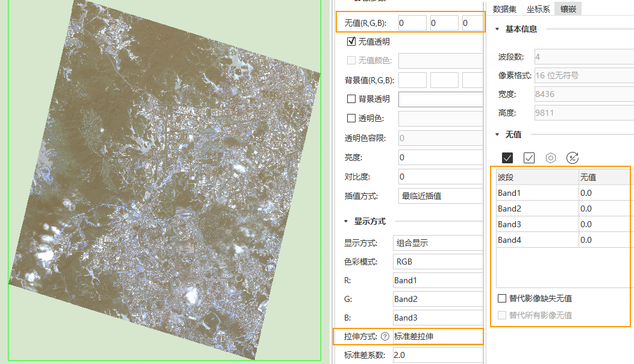Screen dimensions: 634x364
Task: Click the filled select-all checkmark icon
Action: tap(507, 158)
